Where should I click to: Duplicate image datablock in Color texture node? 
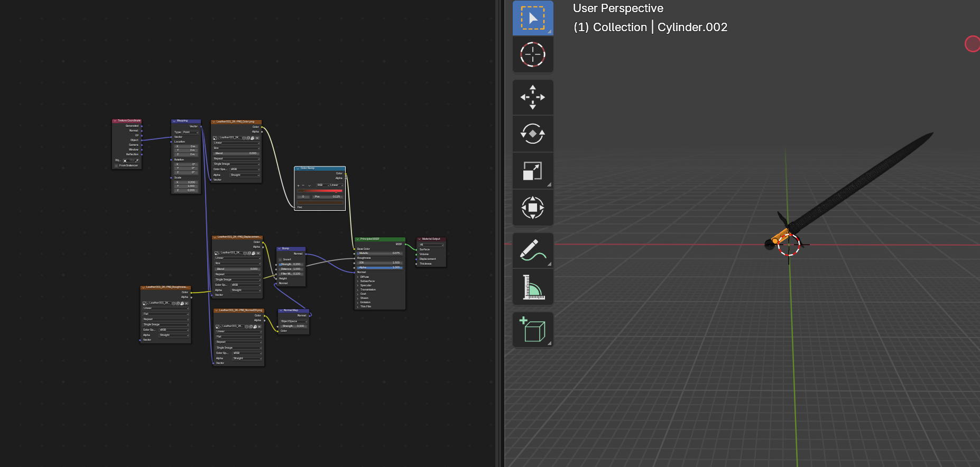pyautogui.click(x=248, y=138)
